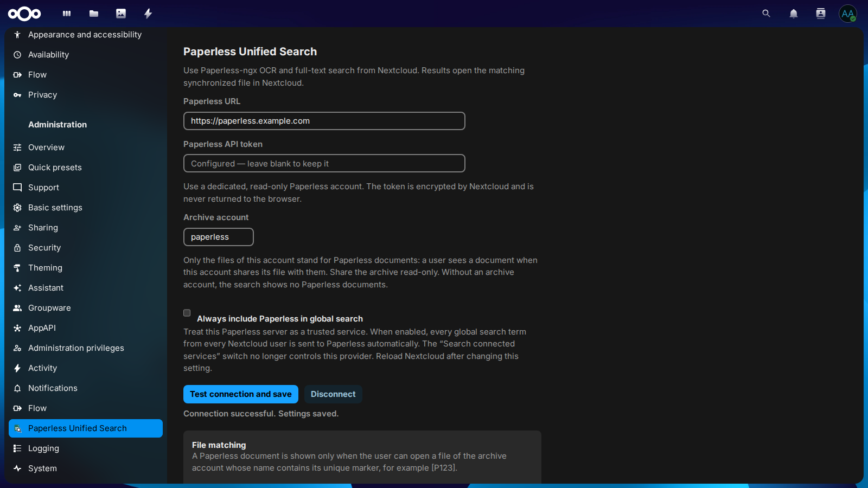Open admin Activity settings entry
Image resolution: width=868 pixels, height=488 pixels.
pyautogui.click(x=86, y=368)
